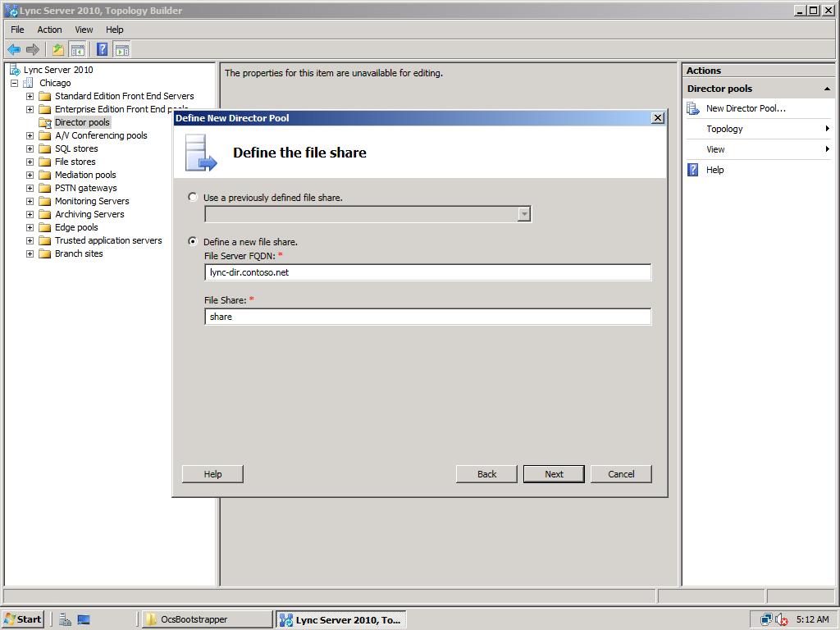
Task: Collapse the Chicago site node
Action: point(15,83)
